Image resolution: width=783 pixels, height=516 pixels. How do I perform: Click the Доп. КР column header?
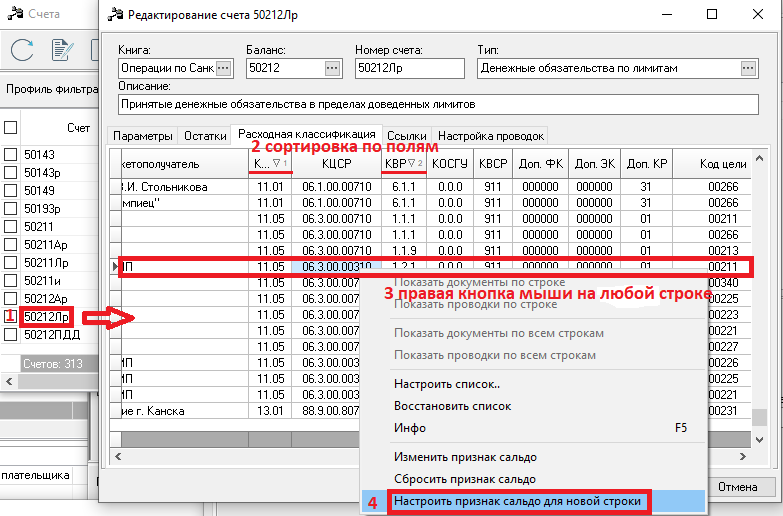coord(647,164)
